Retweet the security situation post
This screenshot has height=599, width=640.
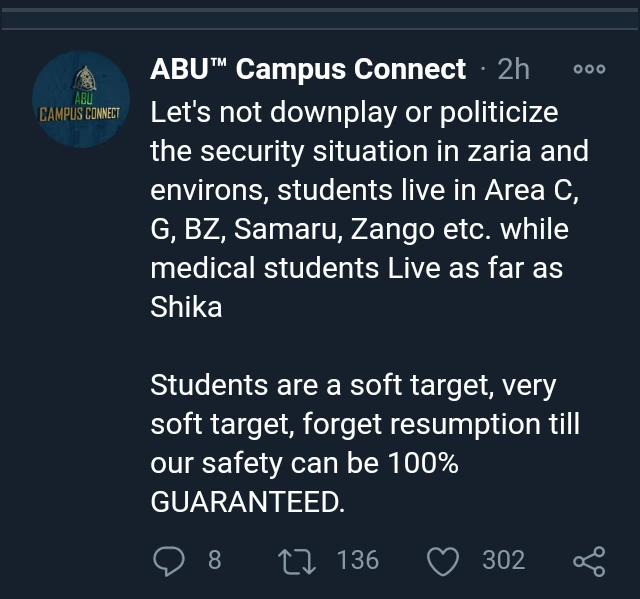pyautogui.click(x=297, y=561)
